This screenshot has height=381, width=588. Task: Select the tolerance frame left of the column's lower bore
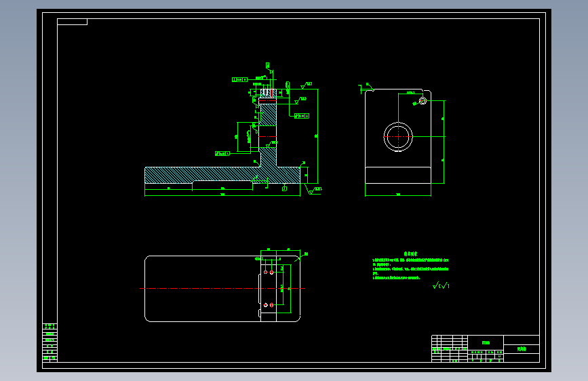(x=222, y=154)
